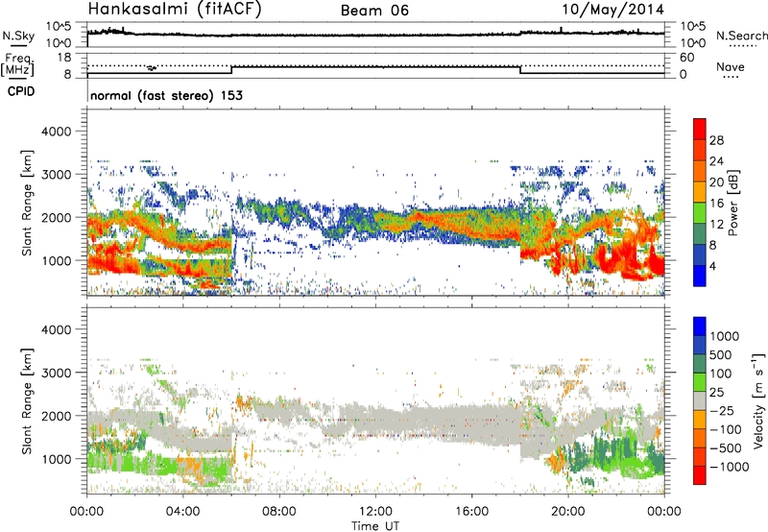Click the 'N.Sky' legend label

pyautogui.click(x=18, y=36)
